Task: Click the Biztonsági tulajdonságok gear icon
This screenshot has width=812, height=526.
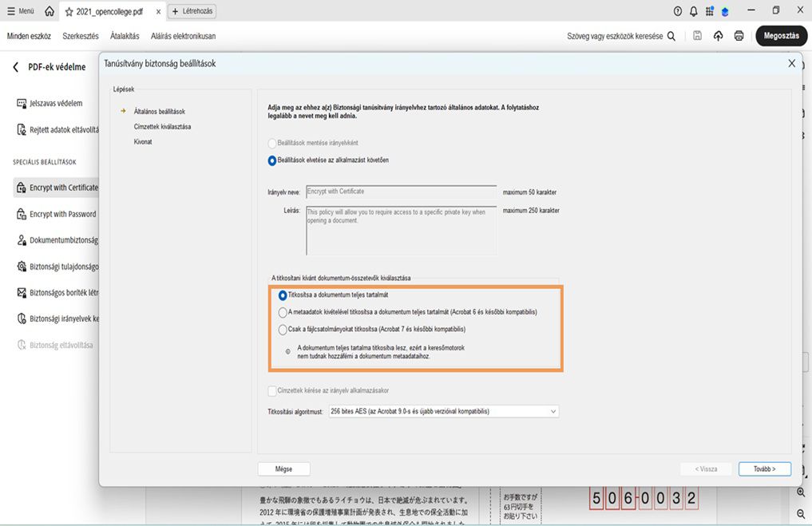Action: tap(22, 266)
